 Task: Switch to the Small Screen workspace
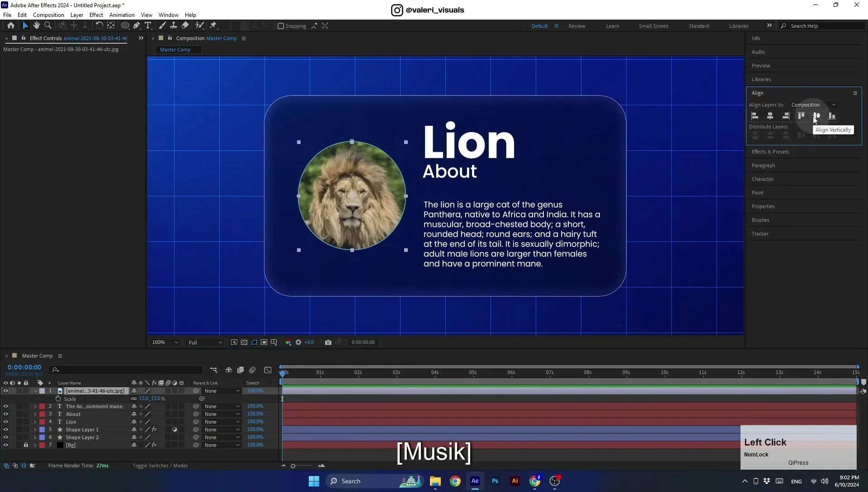tap(653, 26)
